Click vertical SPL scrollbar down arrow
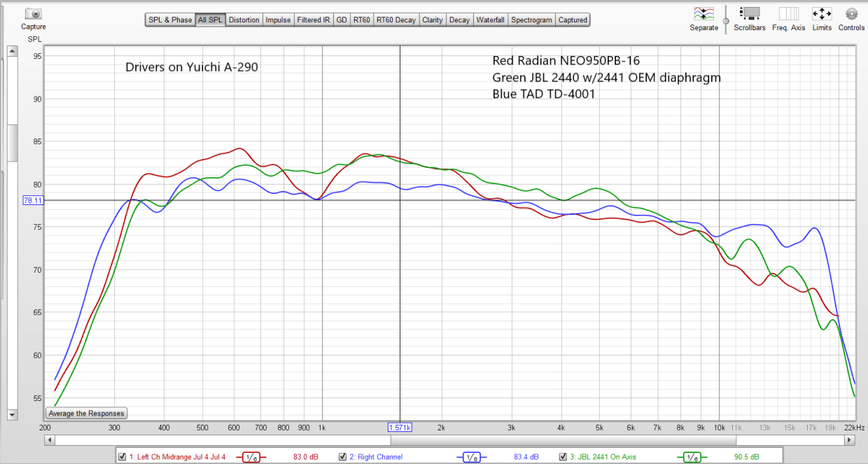 click(12, 414)
